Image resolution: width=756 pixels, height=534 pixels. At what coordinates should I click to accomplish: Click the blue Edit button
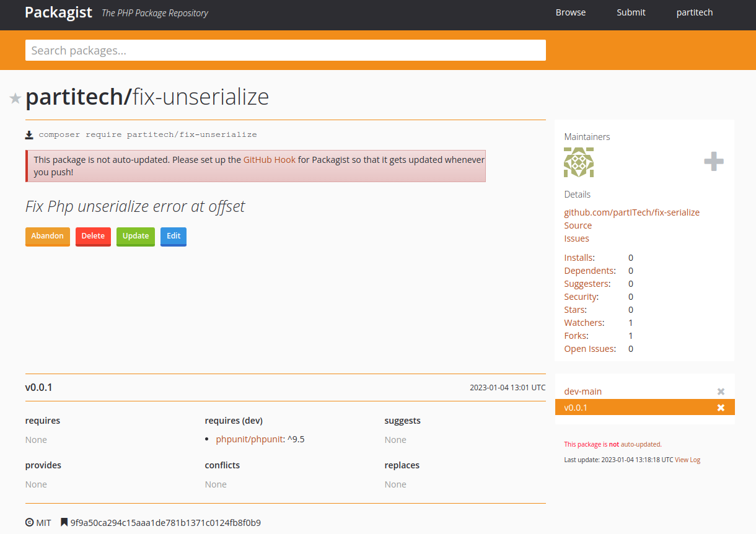[x=174, y=236]
